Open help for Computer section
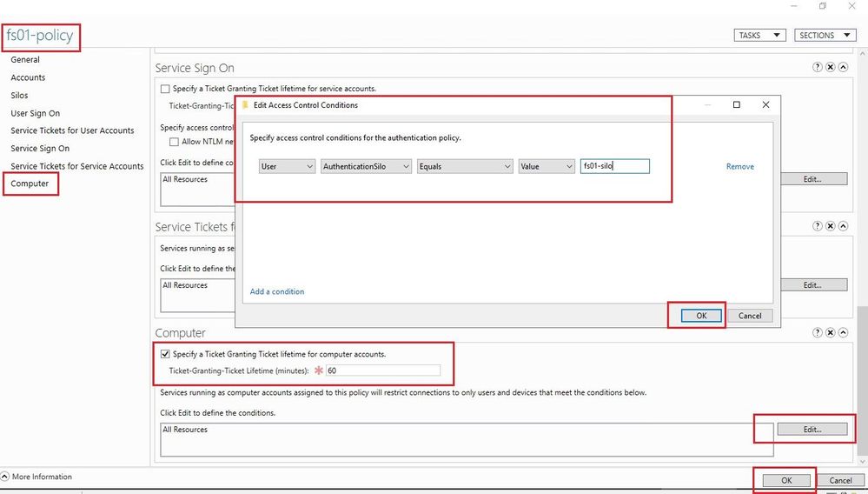868x494 pixels. [817, 333]
